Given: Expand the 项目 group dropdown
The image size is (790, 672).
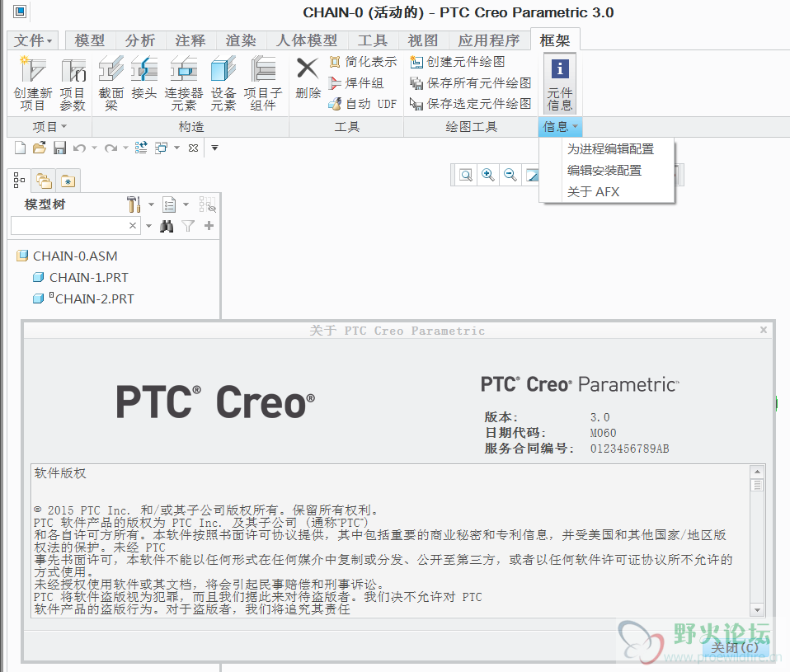Looking at the screenshot, I should [49, 126].
